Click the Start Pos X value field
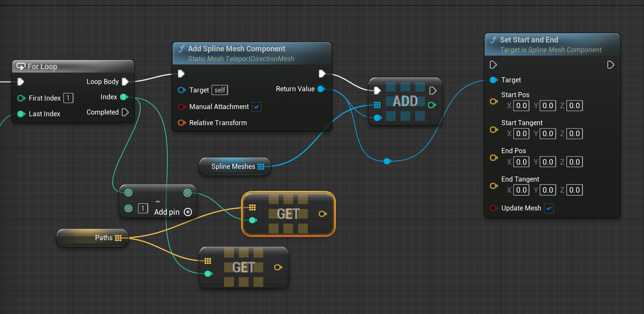The width and height of the screenshot is (644, 314). [521, 106]
